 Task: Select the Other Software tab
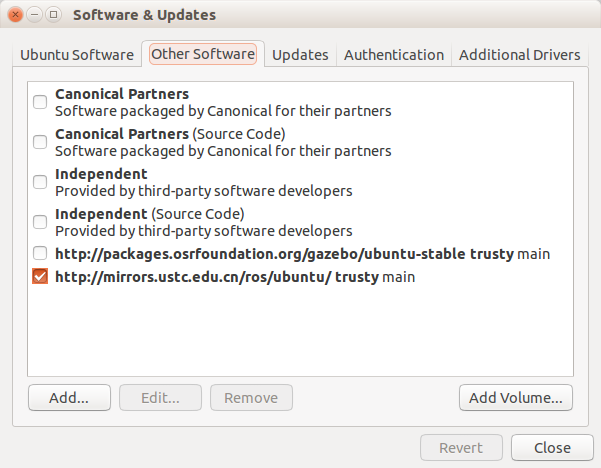pos(203,54)
